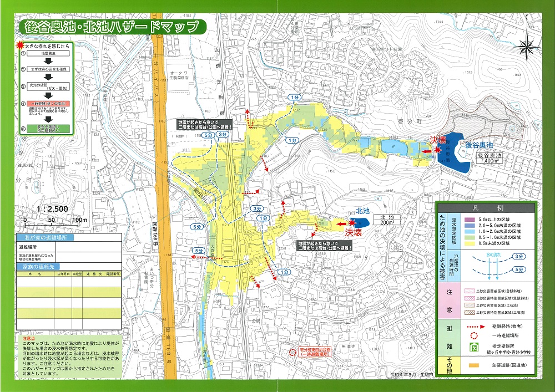Screen dimensions: 555x392
Task: Click the red starburst beside 大きな揺れを感じたら
Action: pos(21,46)
